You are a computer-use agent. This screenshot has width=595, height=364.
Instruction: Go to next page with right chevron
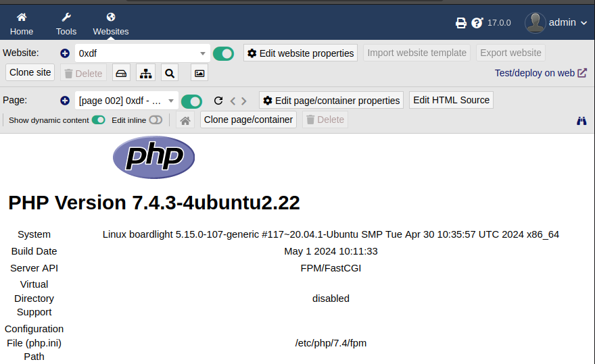point(244,101)
